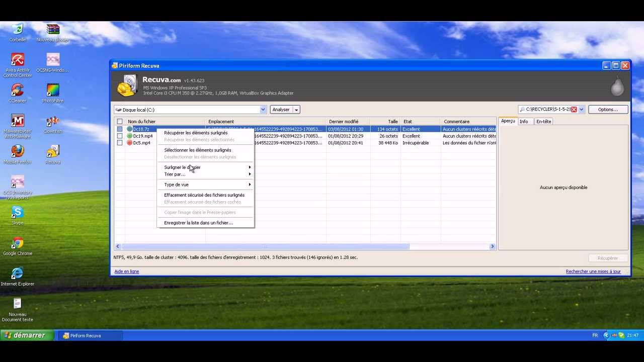
Task: Sort by Etat column header
Action: pyautogui.click(x=420, y=122)
